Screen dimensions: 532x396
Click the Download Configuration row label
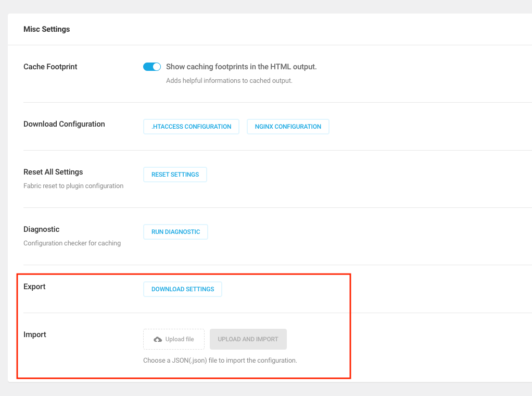64,123
